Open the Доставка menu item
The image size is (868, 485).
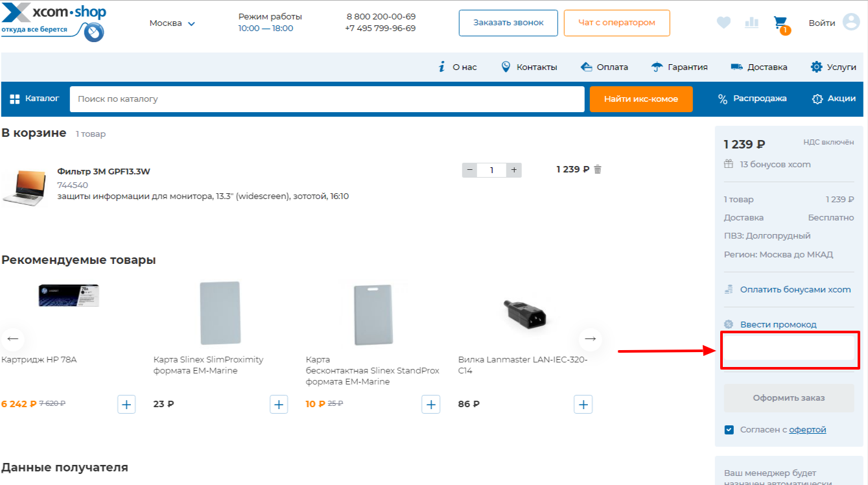[x=759, y=67]
